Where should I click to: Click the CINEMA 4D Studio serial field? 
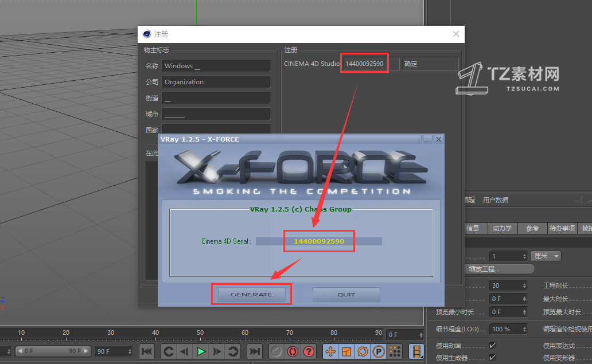[x=371, y=64]
